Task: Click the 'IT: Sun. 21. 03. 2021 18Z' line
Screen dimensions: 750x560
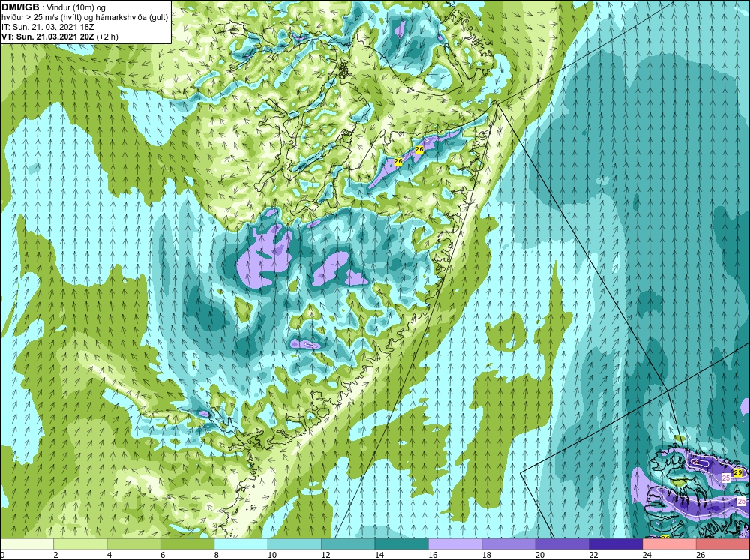Action: click(48, 27)
